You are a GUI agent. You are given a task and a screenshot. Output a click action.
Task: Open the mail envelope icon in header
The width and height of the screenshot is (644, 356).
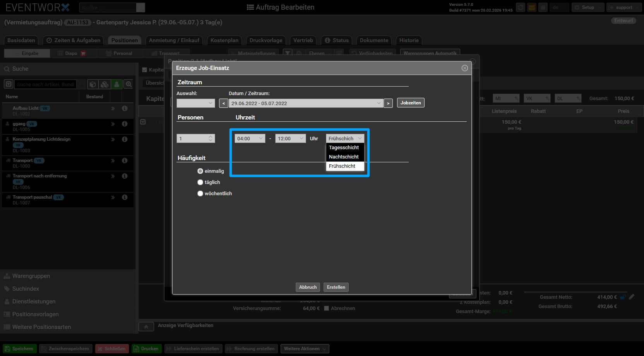[x=532, y=7]
